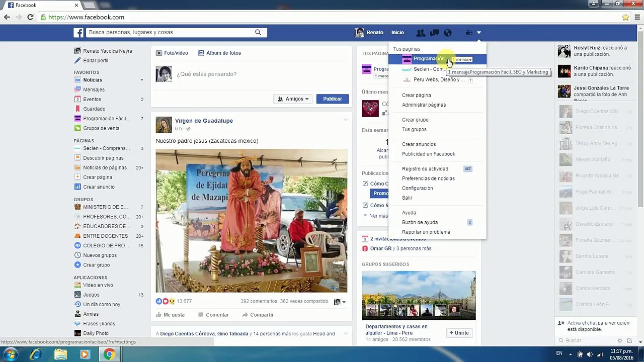
Task: Open the messages icon in top bar
Action: tap(434, 33)
